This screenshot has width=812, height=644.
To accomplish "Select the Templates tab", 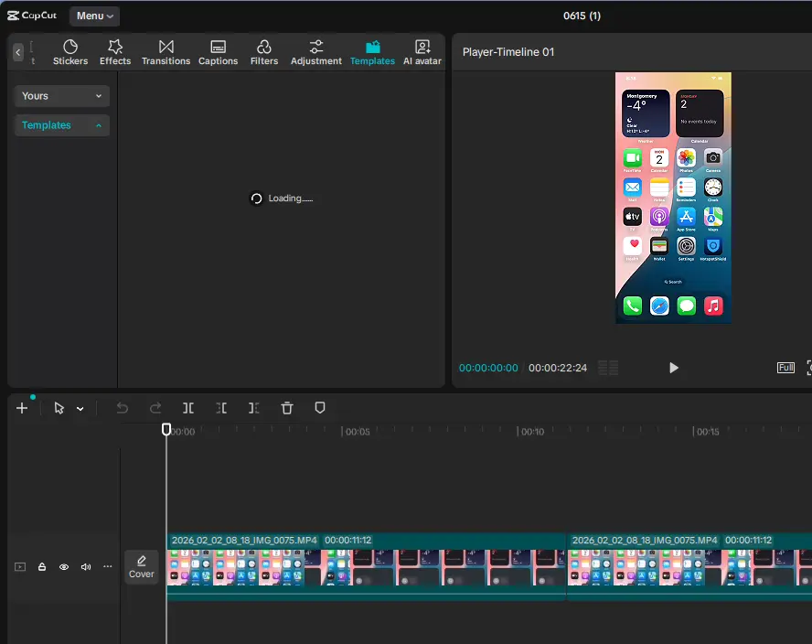I will tap(372, 52).
